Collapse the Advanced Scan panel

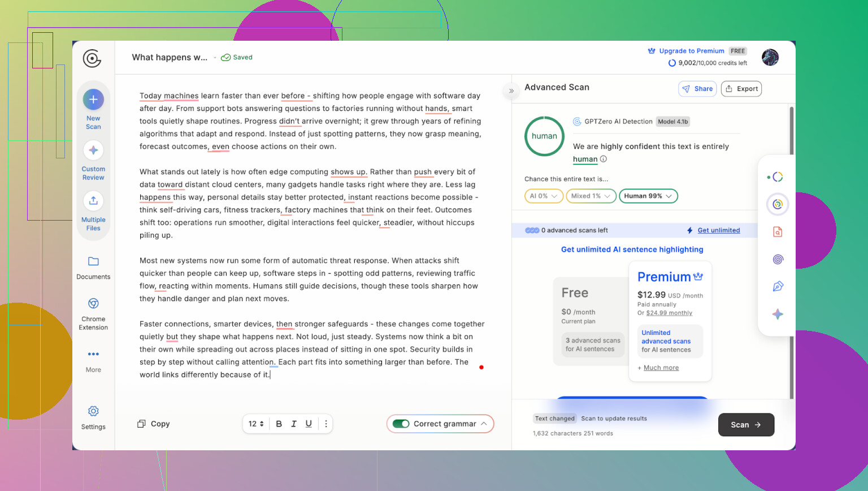click(x=511, y=91)
